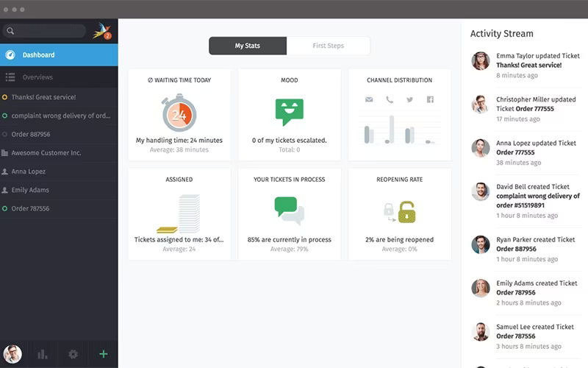Click the Overviews list icon
The width and height of the screenshot is (588, 368).
[10, 77]
